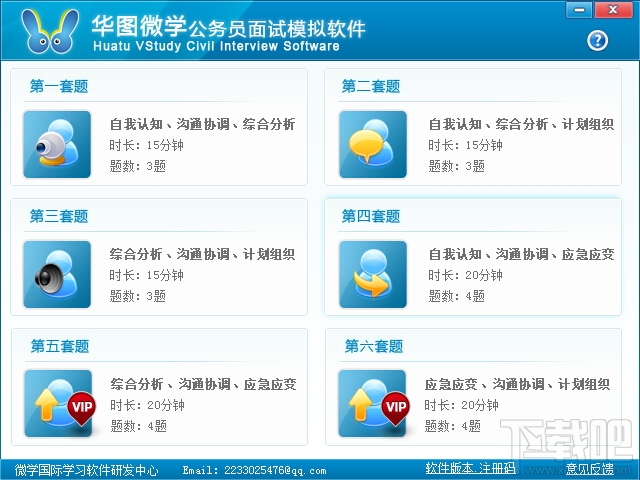Click 综合分析、沟通协调、计划组织 topic line

(x=202, y=254)
